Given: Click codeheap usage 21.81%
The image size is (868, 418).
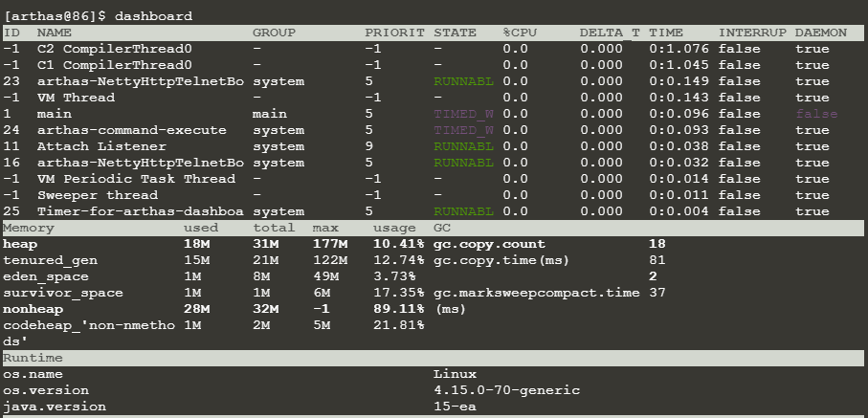Looking at the screenshot, I should pos(398,325).
